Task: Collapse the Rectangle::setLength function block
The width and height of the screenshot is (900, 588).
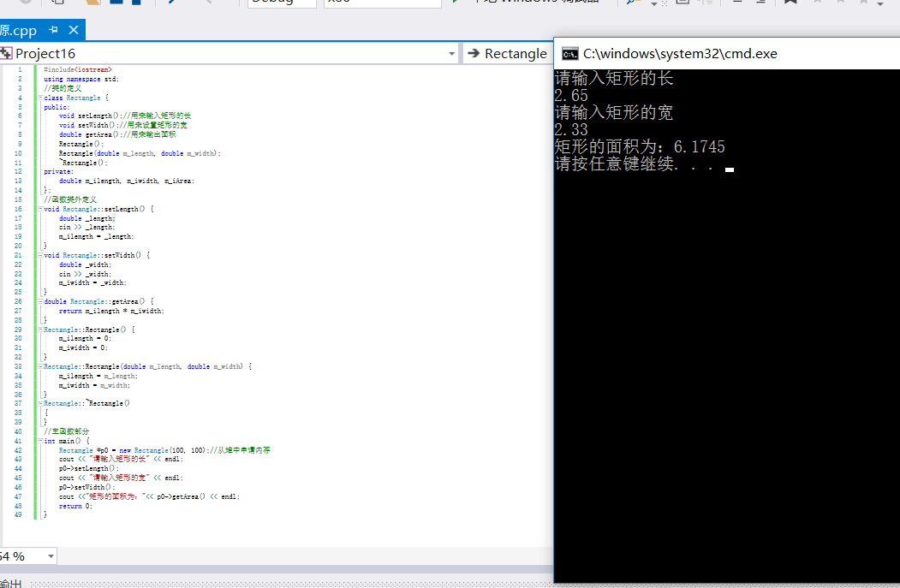Action: 41,209
